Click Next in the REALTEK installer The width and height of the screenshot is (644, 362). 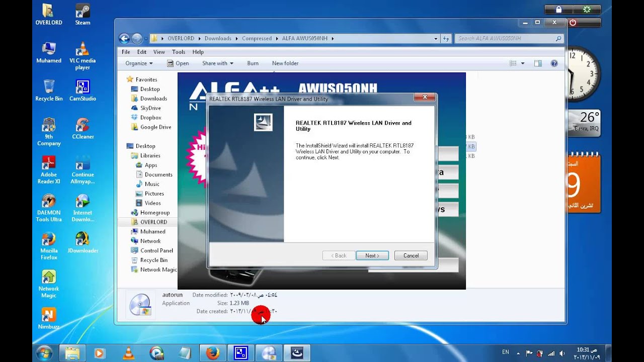pos(372,255)
